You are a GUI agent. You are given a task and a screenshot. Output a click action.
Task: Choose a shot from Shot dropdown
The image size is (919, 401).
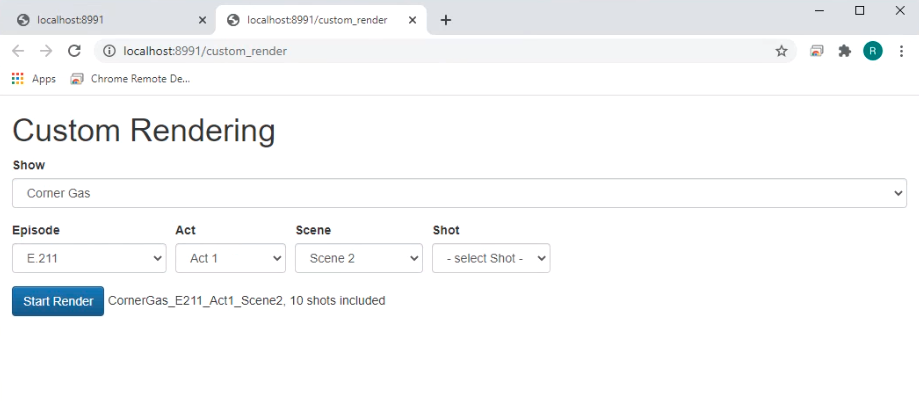point(491,258)
